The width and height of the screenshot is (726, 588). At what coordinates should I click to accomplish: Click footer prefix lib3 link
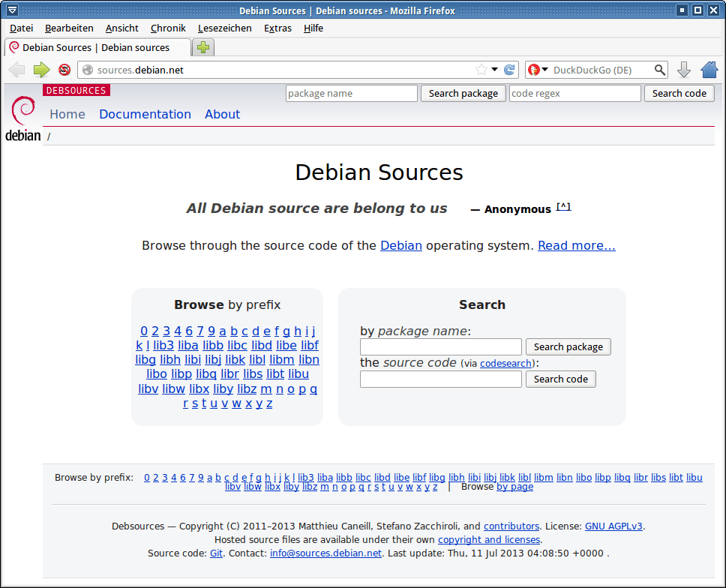pos(305,477)
